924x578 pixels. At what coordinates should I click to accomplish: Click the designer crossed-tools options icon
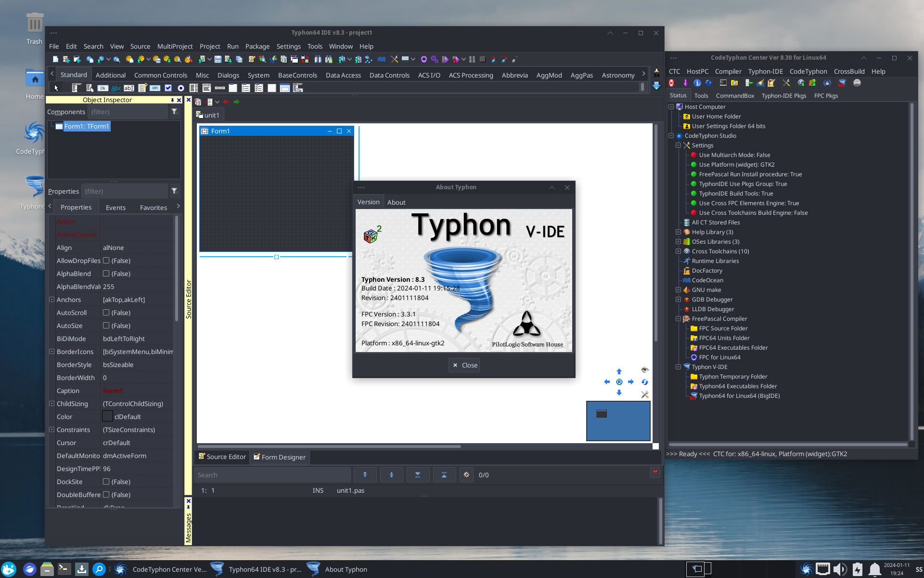click(x=645, y=394)
